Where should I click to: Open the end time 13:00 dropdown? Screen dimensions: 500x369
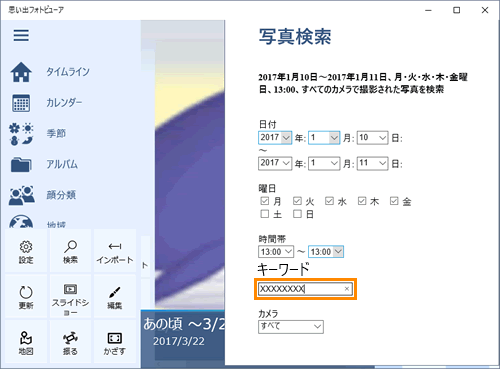(x=326, y=252)
